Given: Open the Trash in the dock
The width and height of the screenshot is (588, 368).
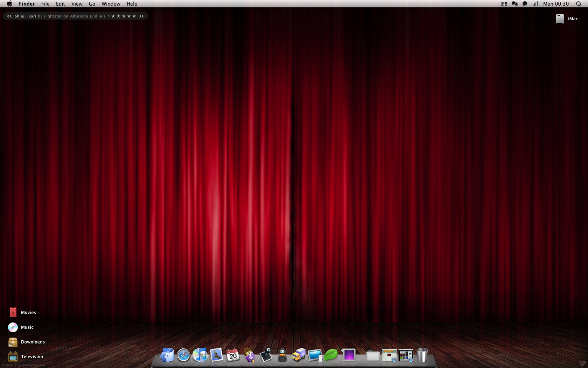Looking at the screenshot, I should [x=422, y=355].
